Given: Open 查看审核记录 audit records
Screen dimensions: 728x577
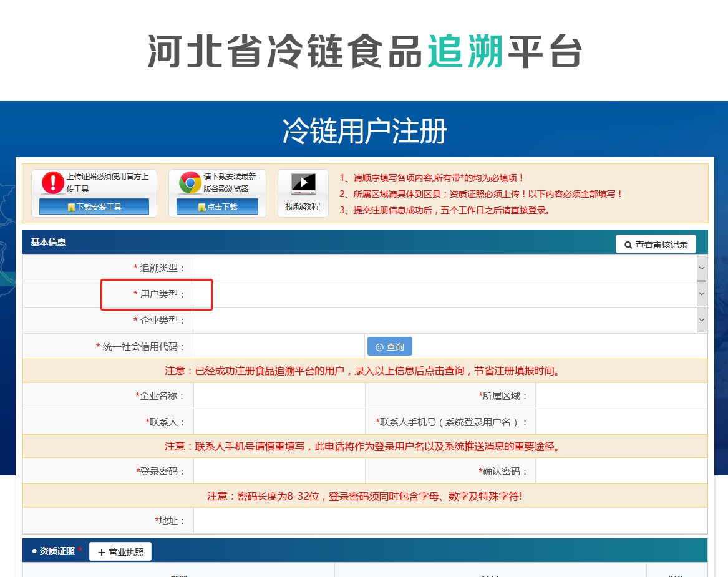Looking at the screenshot, I should click(656, 245).
